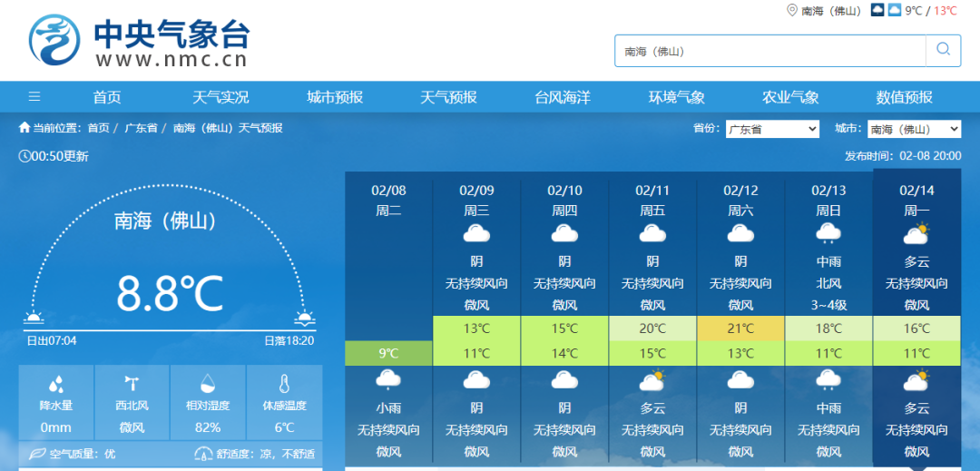Click the 广东省 breadcrumb link
Screen dimensions: 980x471
coord(142,128)
